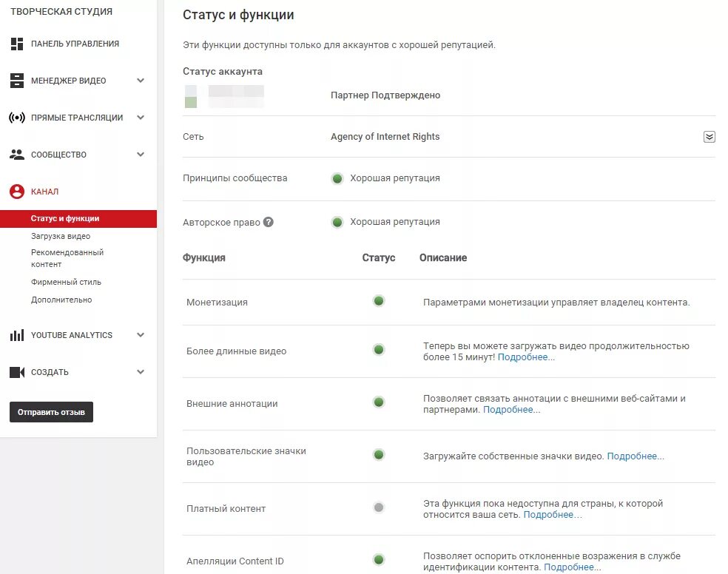
Task: Expand the YouTube Analytics section chevron
Action: point(141,335)
